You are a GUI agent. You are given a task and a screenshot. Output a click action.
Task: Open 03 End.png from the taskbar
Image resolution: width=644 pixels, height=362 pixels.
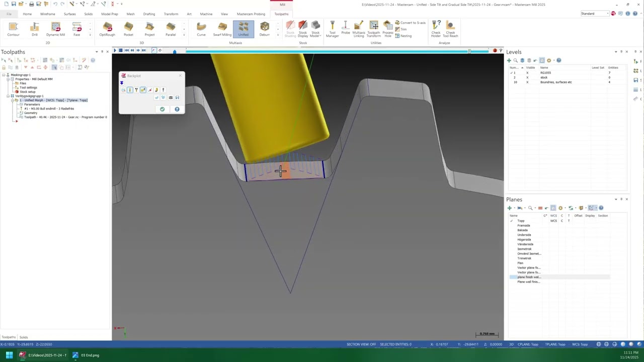86,355
